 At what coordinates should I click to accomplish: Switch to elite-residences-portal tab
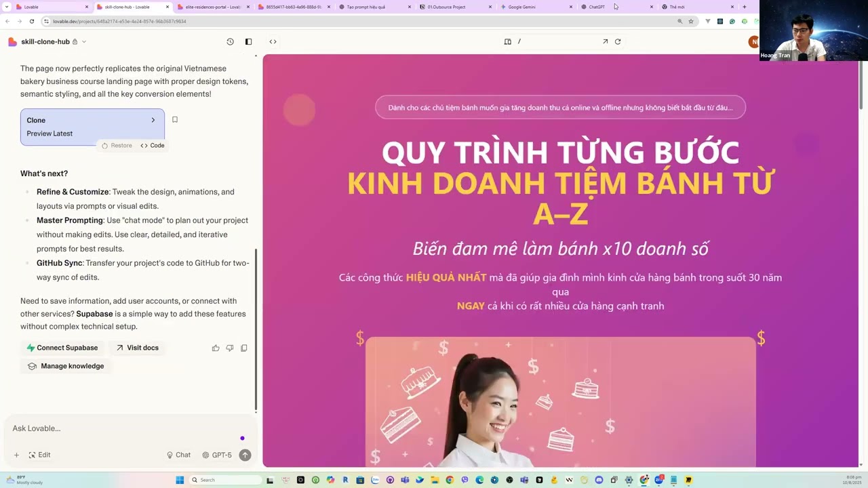click(212, 7)
